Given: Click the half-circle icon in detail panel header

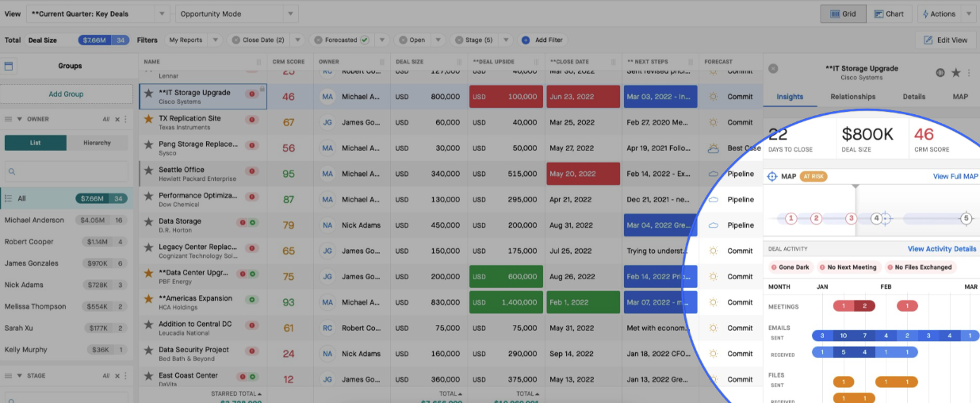Looking at the screenshot, I should click(940, 72).
